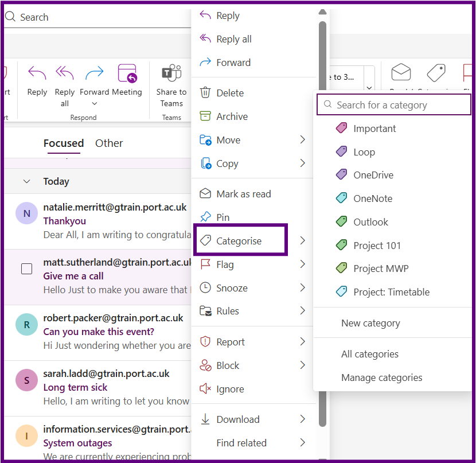Viewport: 476px width, 463px height.
Task: Click the Forward arrow in the ribbon
Action: coord(95,73)
